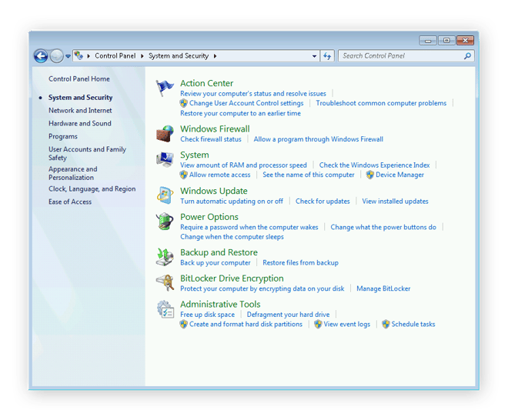Open the Windows Firewall brick wall icon
The image size is (508, 420).
165,133
